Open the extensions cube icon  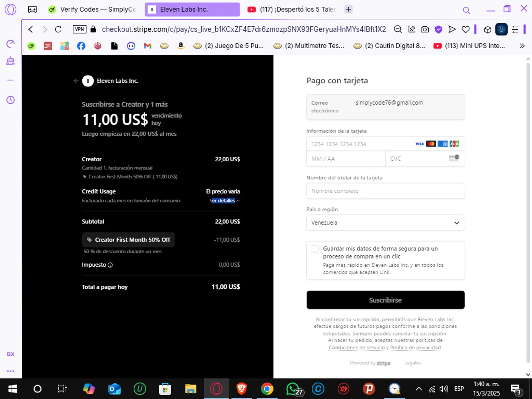488,30
